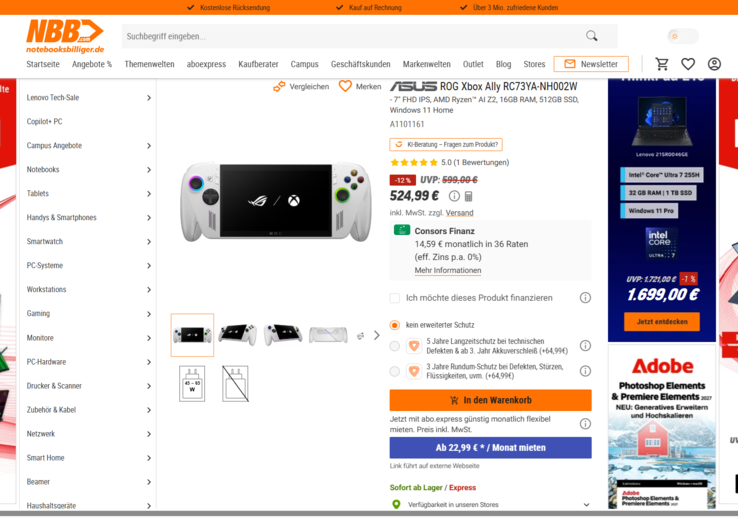Expand the Gaming category chevron
738x518 pixels.
click(x=149, y=314)
